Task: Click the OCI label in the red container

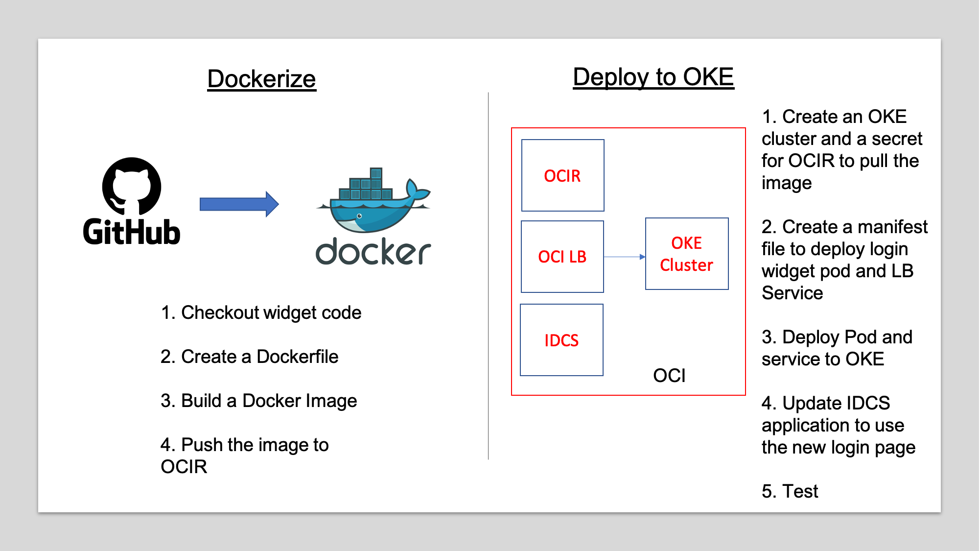Action: [669, 376]
